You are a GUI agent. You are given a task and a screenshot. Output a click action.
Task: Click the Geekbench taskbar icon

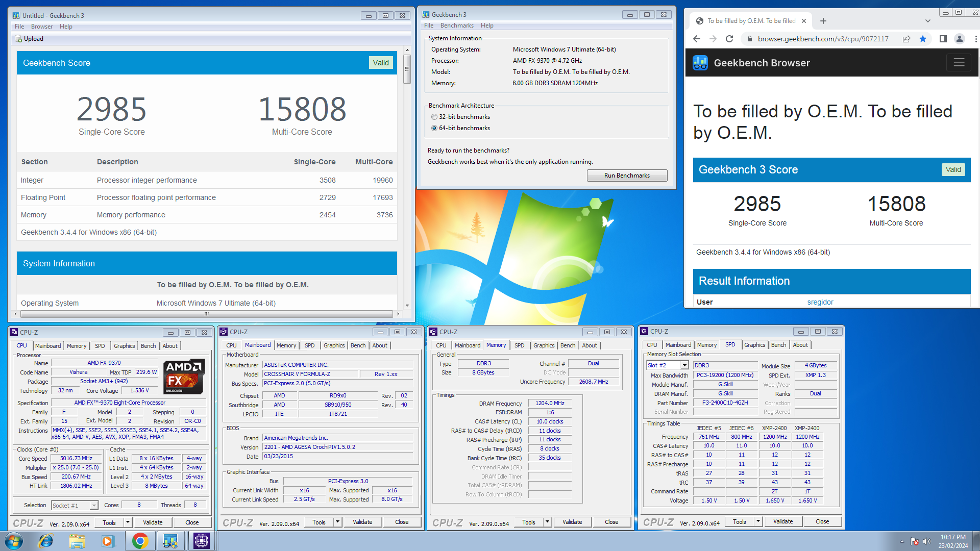coord(170,541)
